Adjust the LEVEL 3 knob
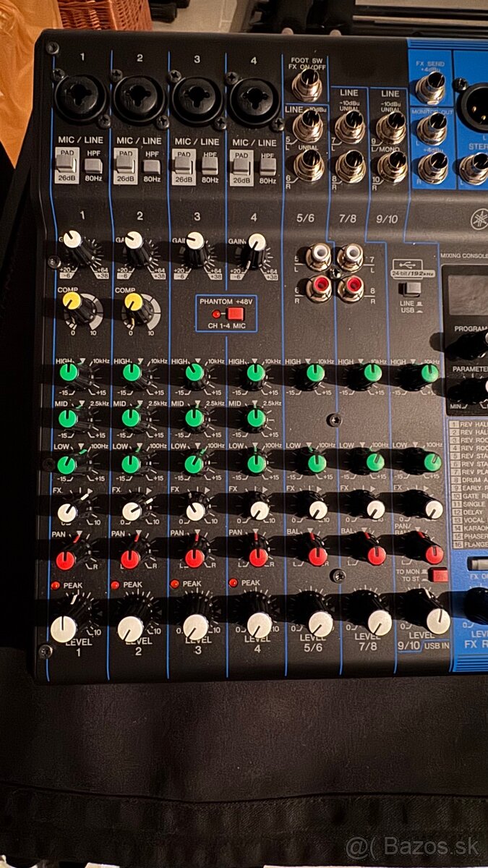Image resolution: width=488 pixels, height=868 pixels. click(195, 626)
